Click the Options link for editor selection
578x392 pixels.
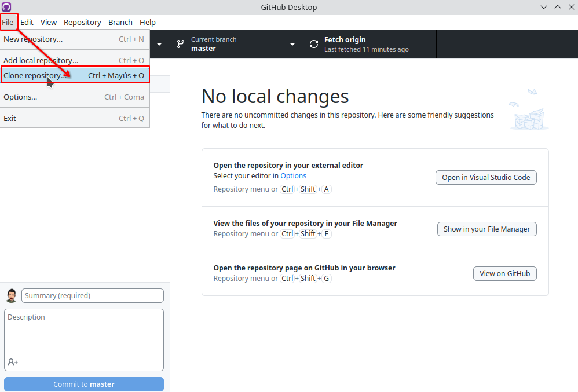click(294, 175)
